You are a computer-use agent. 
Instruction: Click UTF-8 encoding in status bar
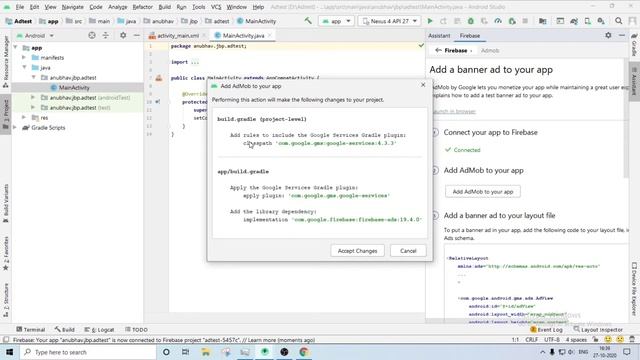pyautogui.click(x=551, y=340)
